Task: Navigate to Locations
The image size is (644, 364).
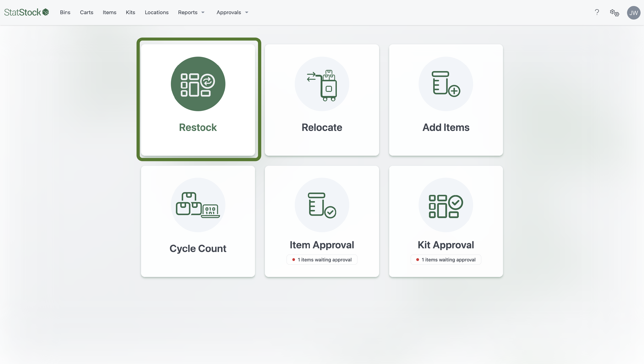Action: (x=157, y=12)
